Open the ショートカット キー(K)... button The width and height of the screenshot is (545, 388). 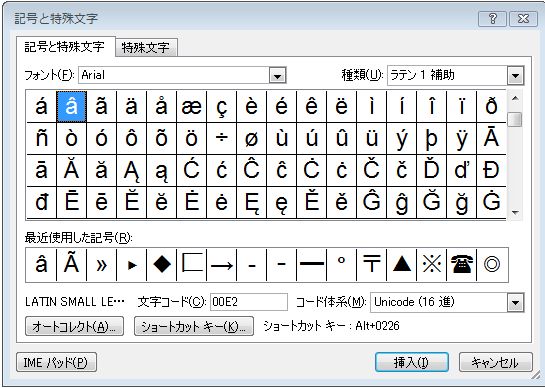[194, 326]
